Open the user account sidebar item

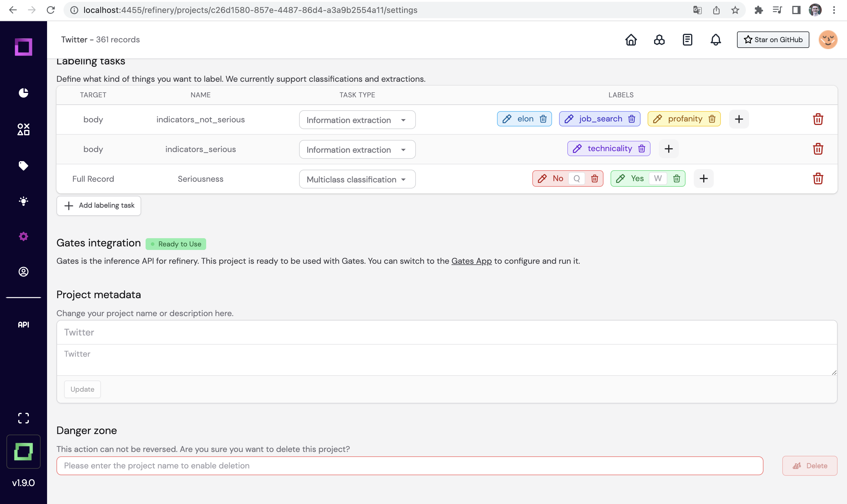click(x=24, y=272)
